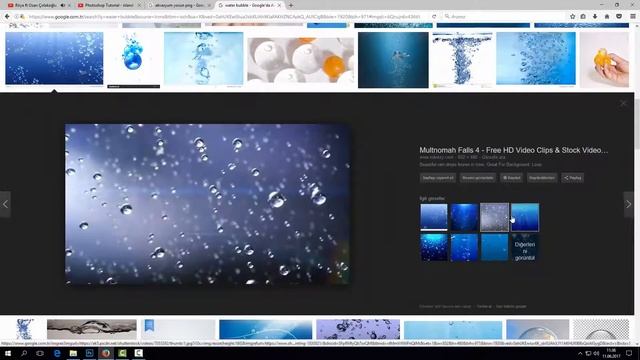Open the green Camtasia taskbar icon

tap(122, 353)
